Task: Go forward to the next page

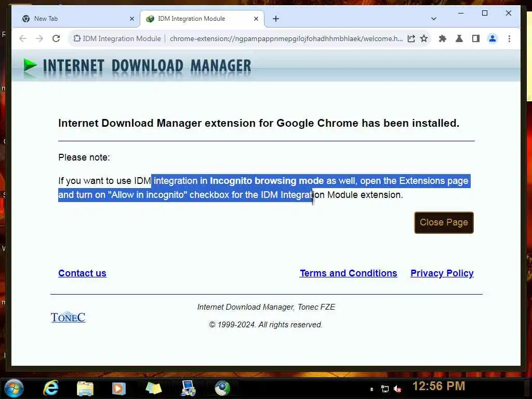Action: coord(39,38)
